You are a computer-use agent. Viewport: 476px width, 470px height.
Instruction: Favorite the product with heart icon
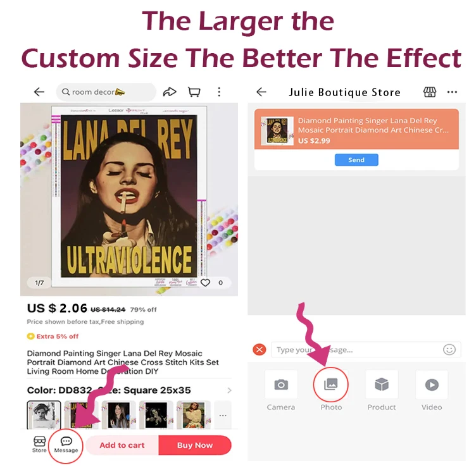click(206, 283)
